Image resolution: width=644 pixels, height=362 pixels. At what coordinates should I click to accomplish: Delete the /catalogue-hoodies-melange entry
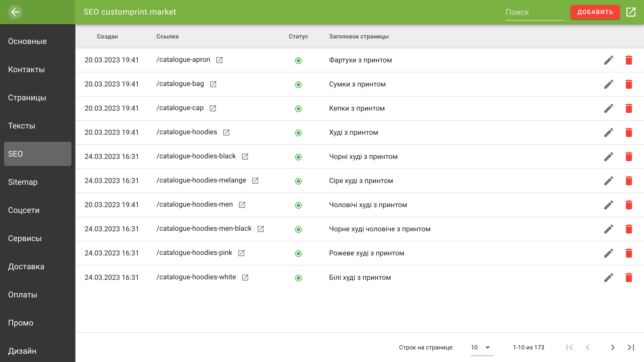tap(629, 181)
